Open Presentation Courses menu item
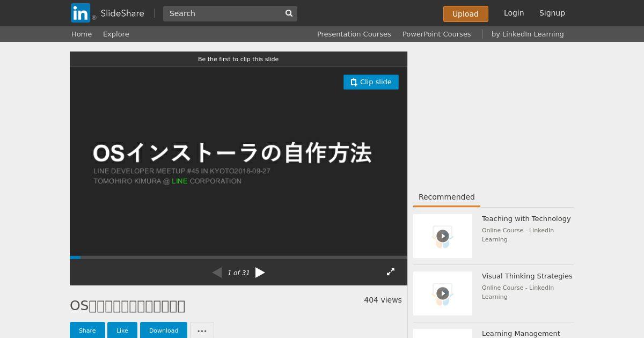Image resolution: width=644 pixels, height=338 pixels. click(x=354, y=34)
